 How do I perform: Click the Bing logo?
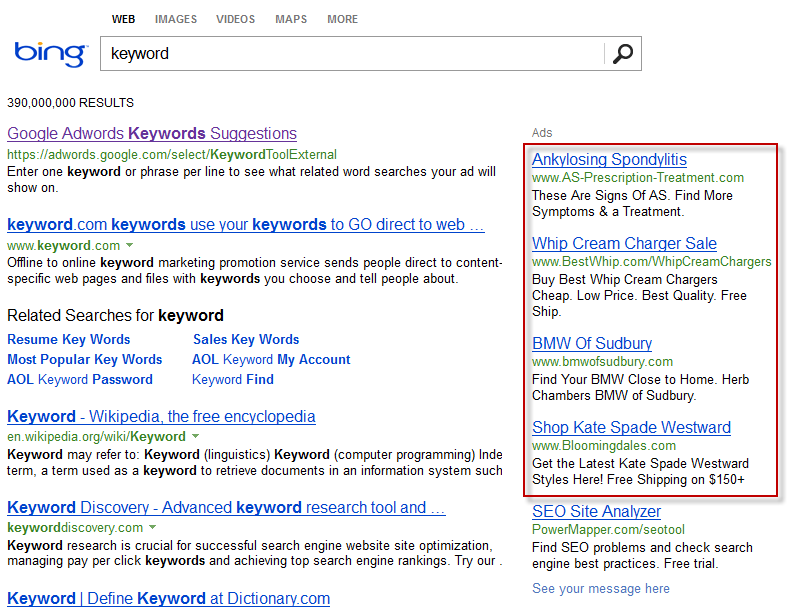pos(51,54)
